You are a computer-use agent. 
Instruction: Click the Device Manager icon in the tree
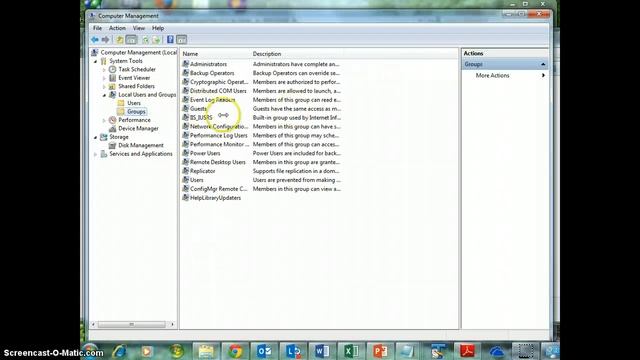(x=113, y=129)
